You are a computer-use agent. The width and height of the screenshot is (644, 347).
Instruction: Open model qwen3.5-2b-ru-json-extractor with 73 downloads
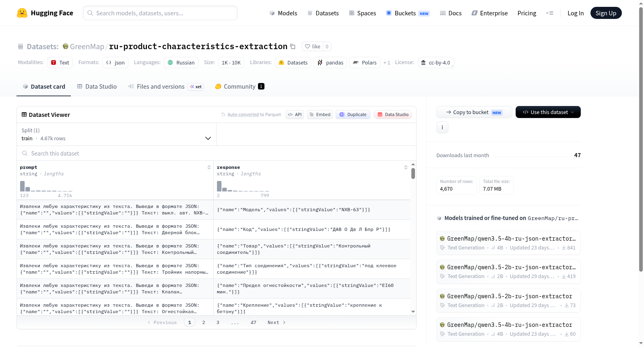tap(508, 300)
